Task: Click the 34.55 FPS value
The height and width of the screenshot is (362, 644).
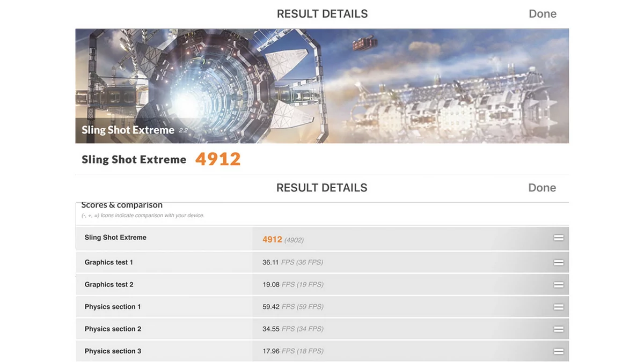Action: pyautogui.click(x=292, y=329)
